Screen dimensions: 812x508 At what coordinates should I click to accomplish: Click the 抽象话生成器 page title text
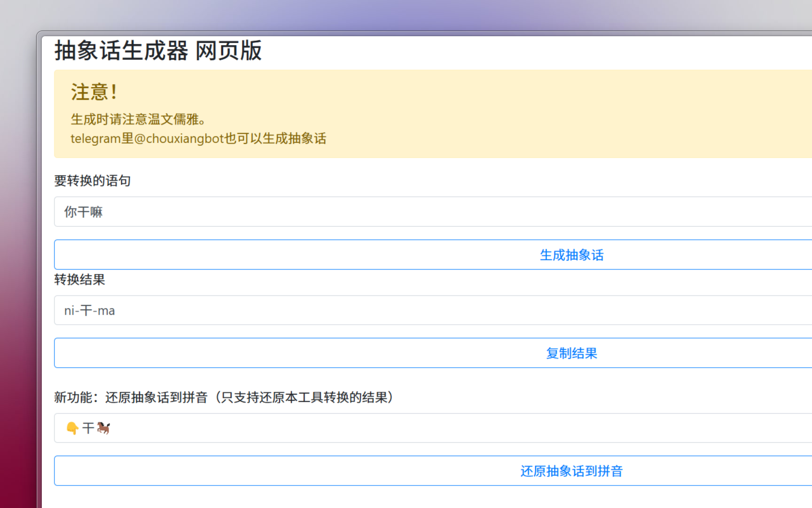(121, 50)
